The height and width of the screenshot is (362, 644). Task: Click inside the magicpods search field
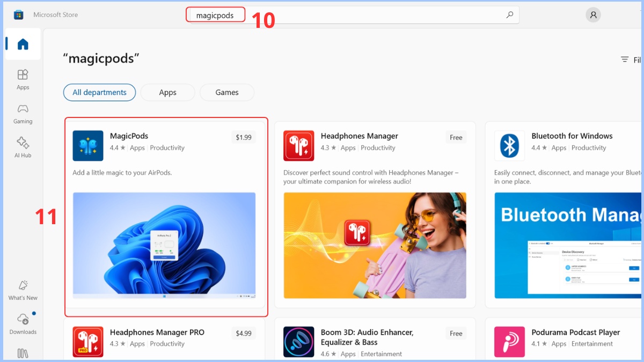pos(215,14)
